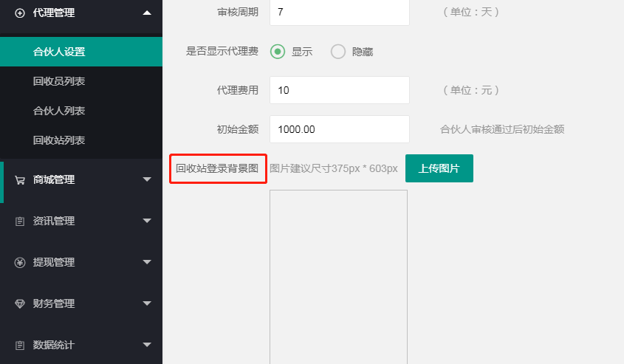
Task: Expand the 资讯管理 dropdown arrow
Action: (147, 221)
